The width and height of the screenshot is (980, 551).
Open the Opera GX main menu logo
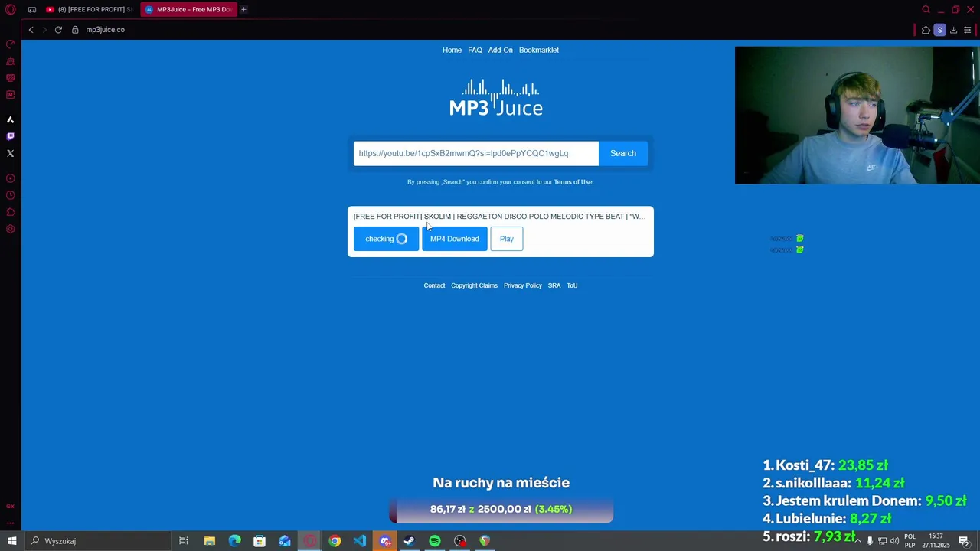[x=11, y=9]
